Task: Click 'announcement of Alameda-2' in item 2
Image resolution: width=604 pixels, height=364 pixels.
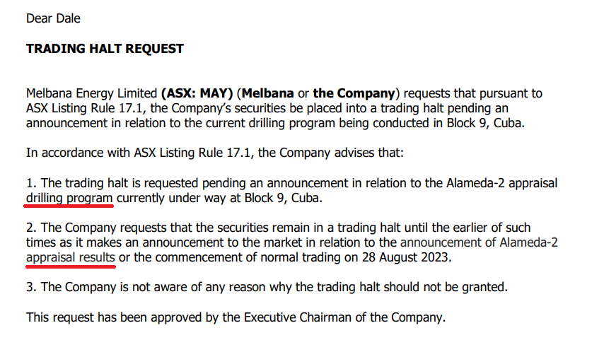Action: point(479,242)
